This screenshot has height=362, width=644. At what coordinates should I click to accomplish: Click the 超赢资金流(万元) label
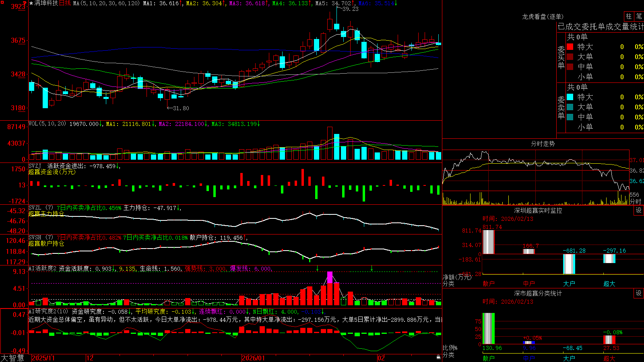[52, 172]
